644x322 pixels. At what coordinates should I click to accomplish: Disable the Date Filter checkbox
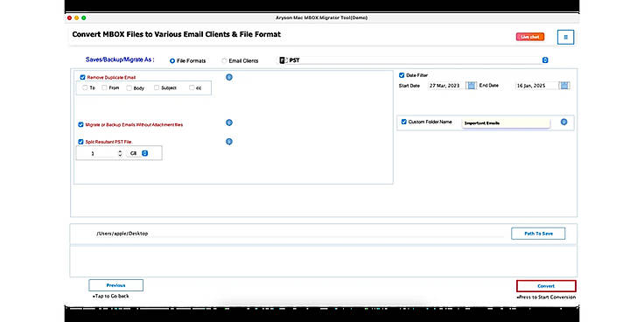402,75
